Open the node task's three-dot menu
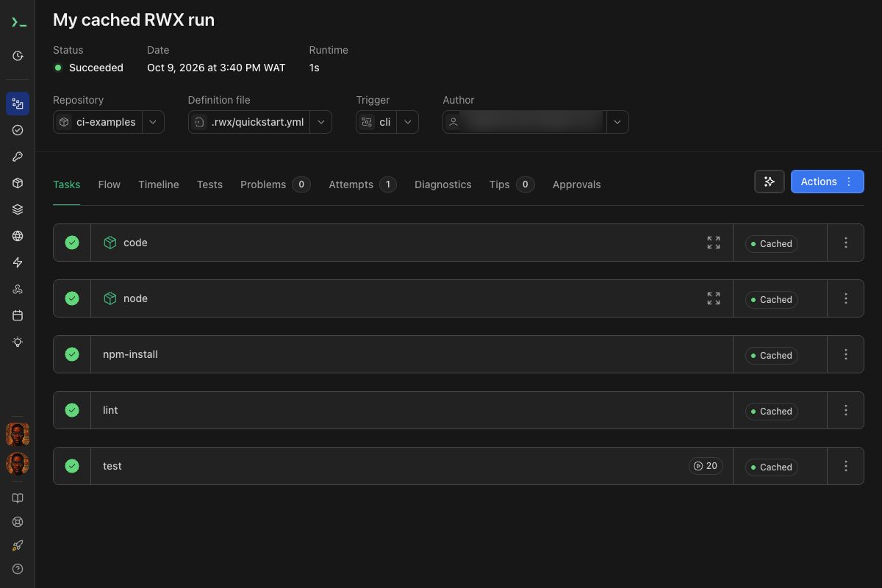The height and width of the screenshot is (588, 882). tap(846, 298)
